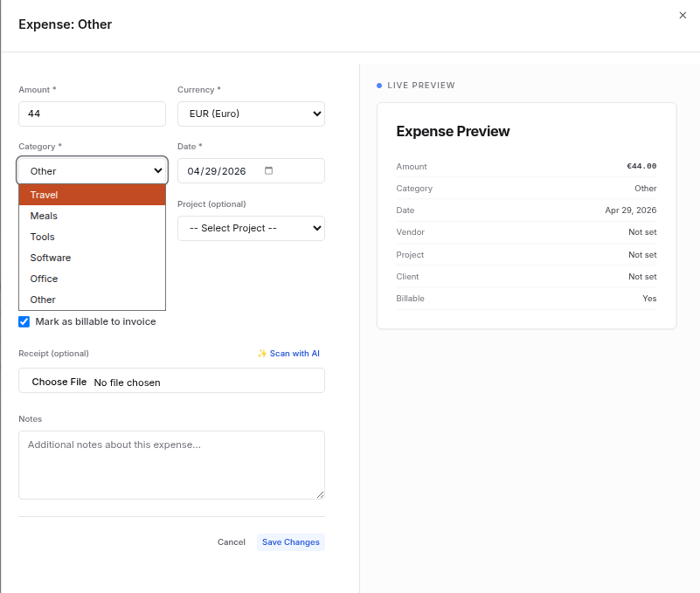Viewport: 700px width, 593px height.
Task: Choose Meals from the category list
Action: (92, 216)
